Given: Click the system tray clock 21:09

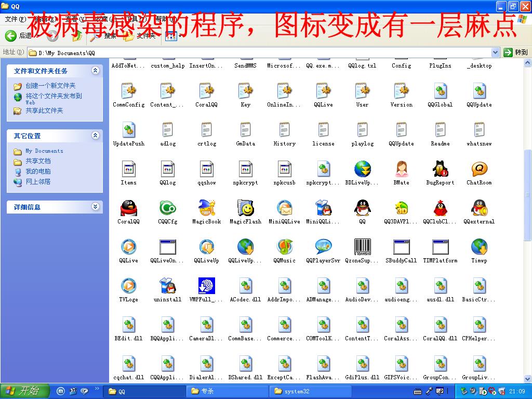Looking at the screenshot, I should [x=517, y=391].
